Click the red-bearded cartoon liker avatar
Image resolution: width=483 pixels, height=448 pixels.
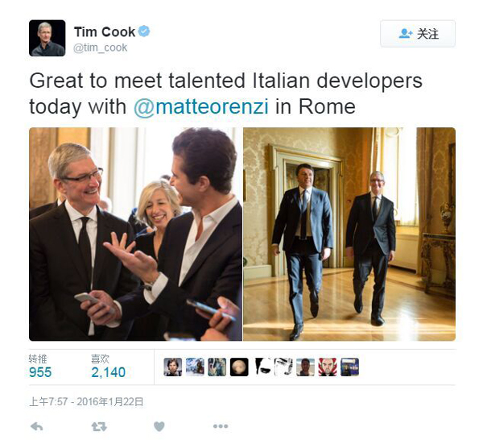[328, 367]
